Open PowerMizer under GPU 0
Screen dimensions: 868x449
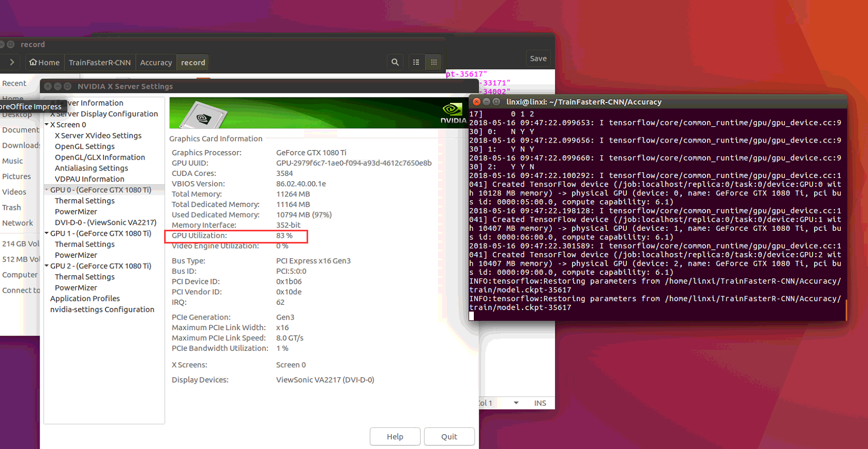pos(76,211)
